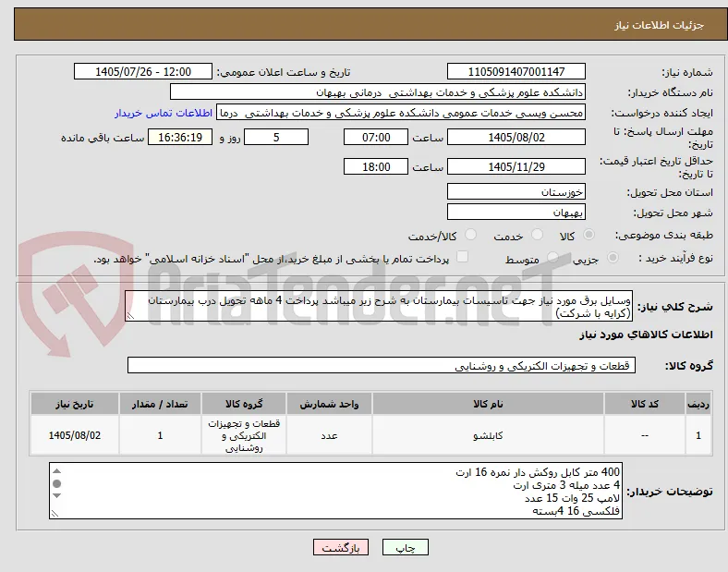Viewport: 728px width, 572px height.
Task: Click the remaining time field 16:36:19
Action: tap(180, 137)
